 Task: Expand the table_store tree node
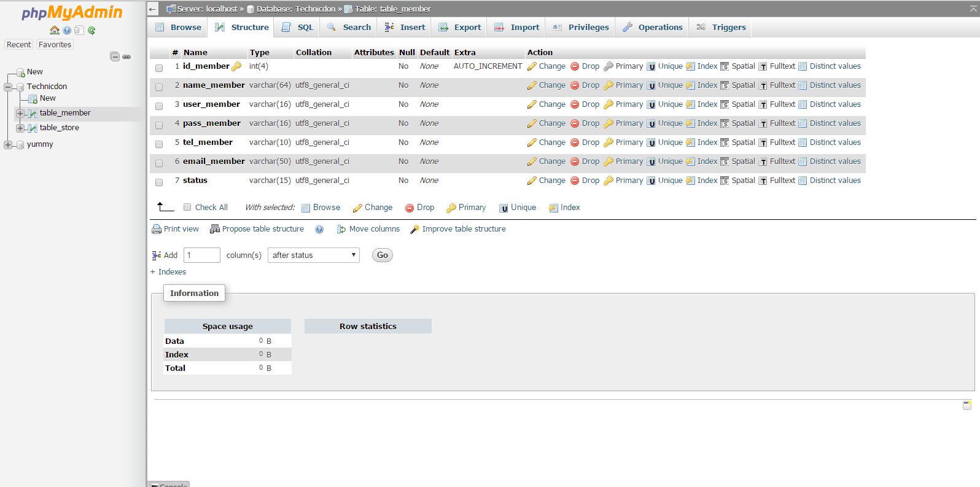[x=20, y=128]
